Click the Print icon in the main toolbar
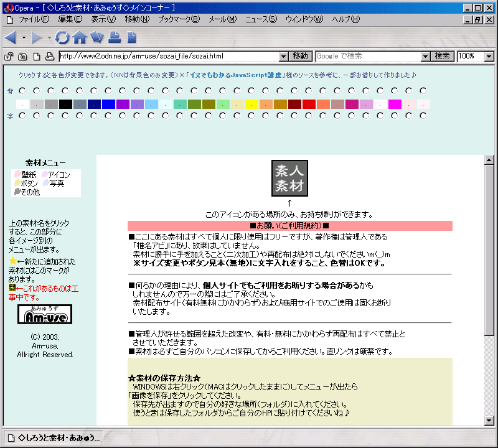 (x=115, y=37)
